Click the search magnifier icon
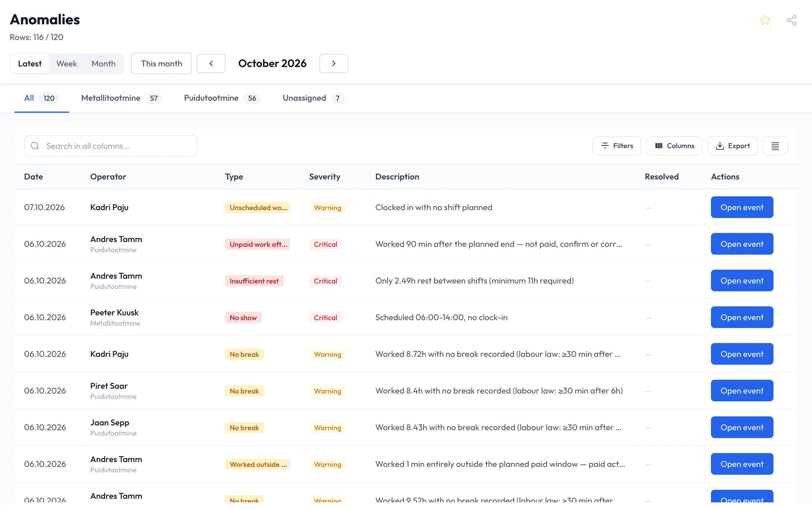 (35, 146)
